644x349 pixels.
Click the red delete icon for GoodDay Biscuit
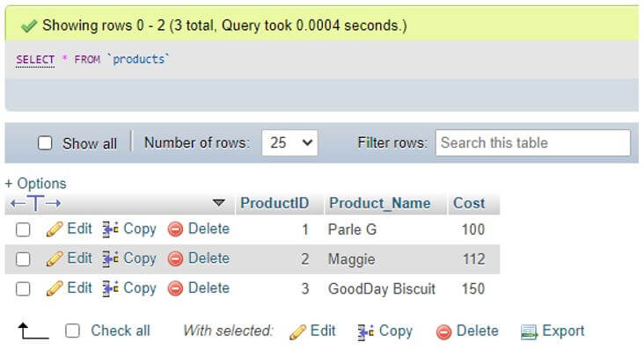coord(175,288)
